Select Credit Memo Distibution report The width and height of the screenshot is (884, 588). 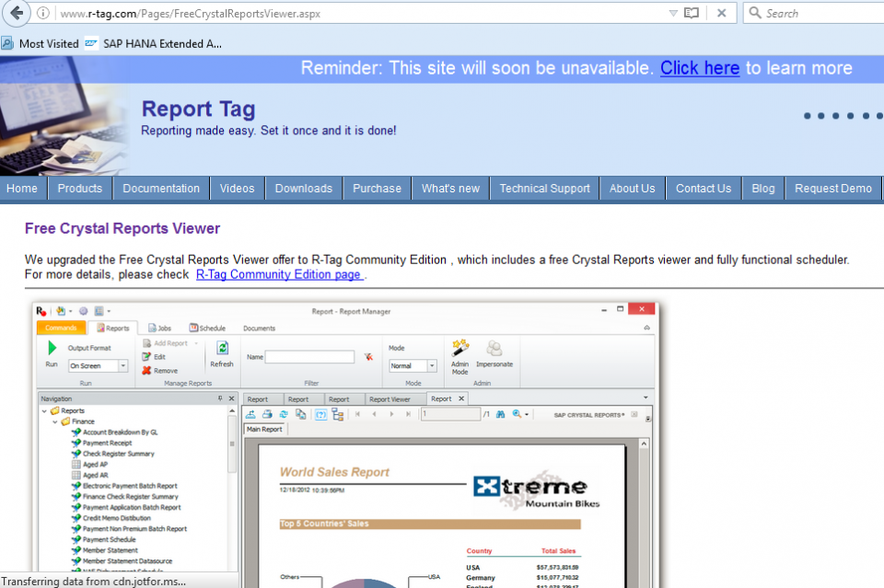(x=111, y=517)
